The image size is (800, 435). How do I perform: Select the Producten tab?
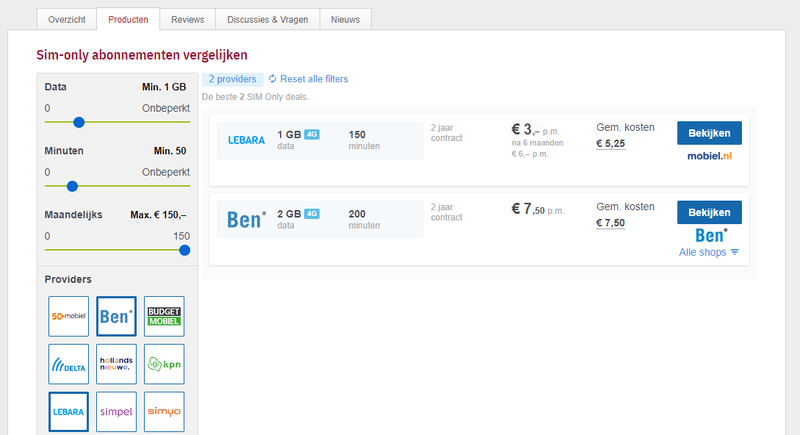(128, 19)
